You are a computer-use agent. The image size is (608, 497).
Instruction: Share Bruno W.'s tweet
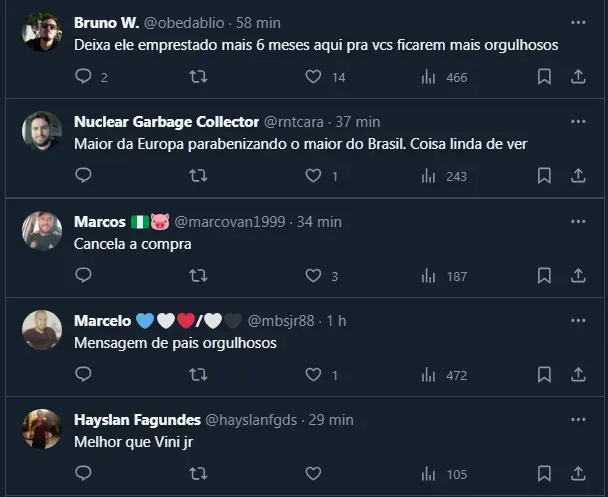pos(578,77)
